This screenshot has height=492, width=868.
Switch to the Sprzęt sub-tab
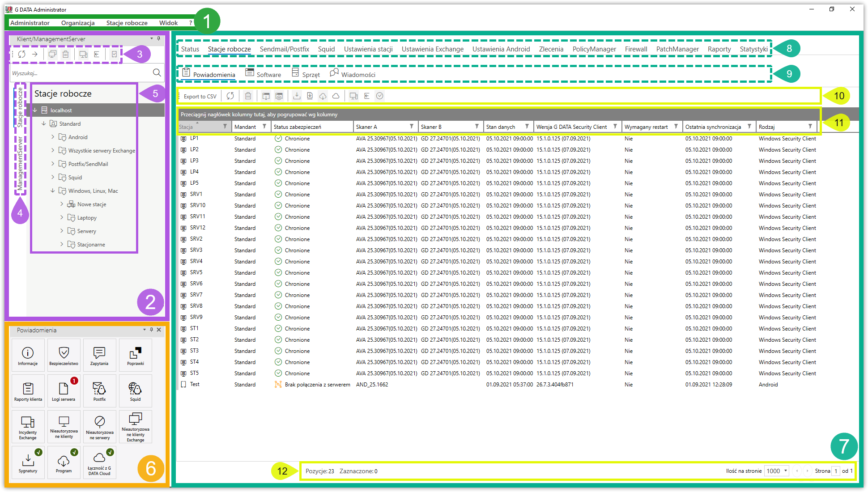coord(306,74)
